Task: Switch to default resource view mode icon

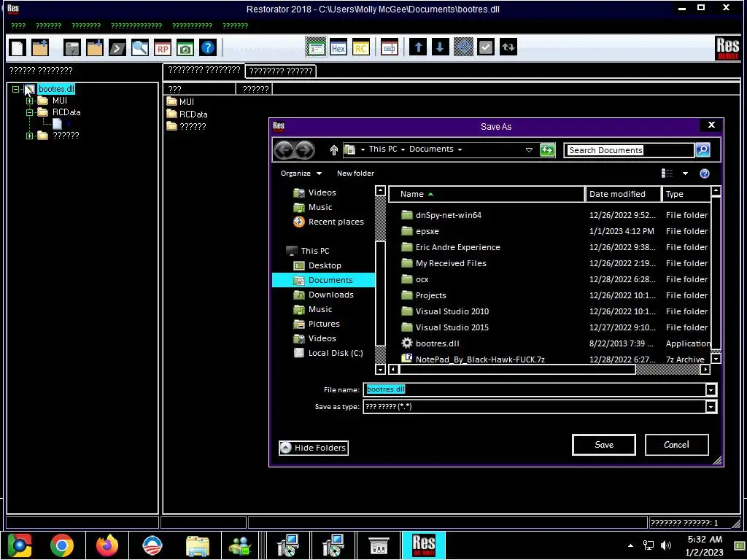Action: point(316,47)
